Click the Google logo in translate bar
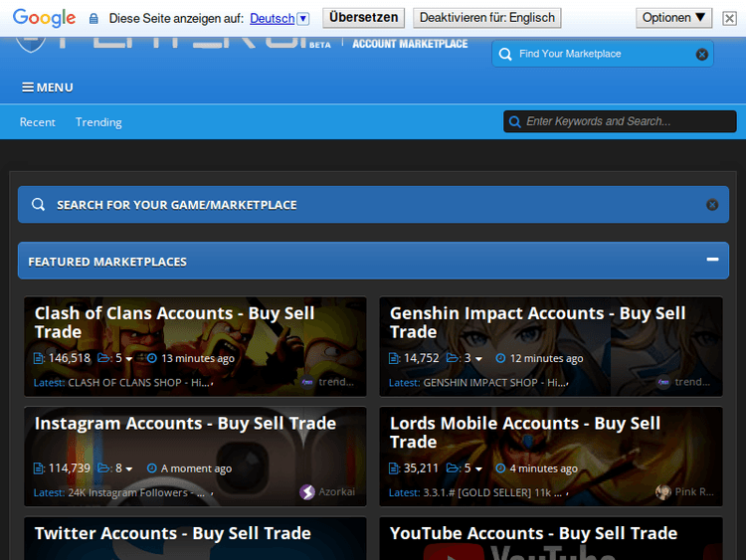 point(44,18)
